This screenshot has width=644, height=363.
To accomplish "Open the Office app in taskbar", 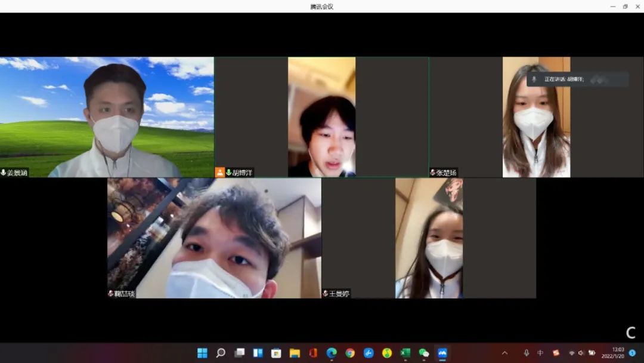I will click(x=313, y=353).
